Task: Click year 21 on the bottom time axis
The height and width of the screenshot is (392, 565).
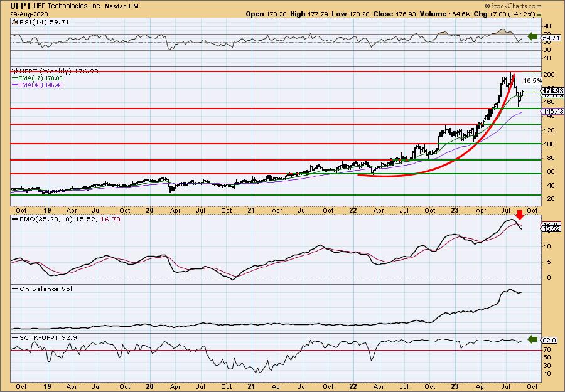Action: click(251, 386)
